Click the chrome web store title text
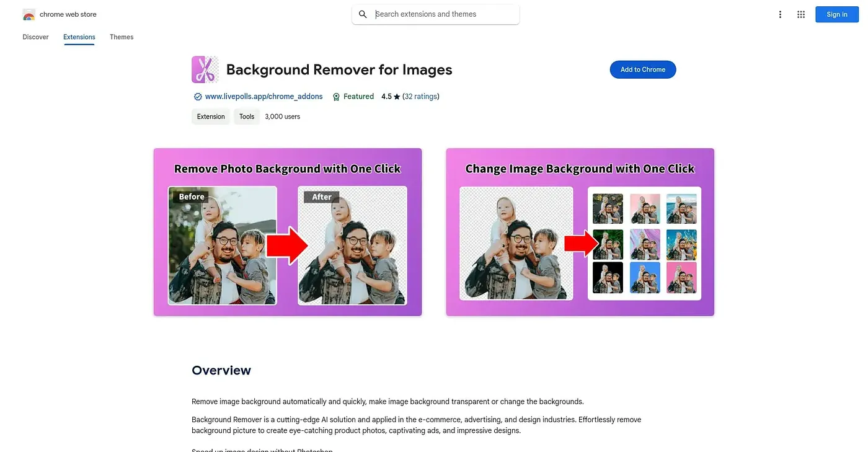Image resolution: width=868 pixels, height=452 pixels. click(x=68, y=14)
